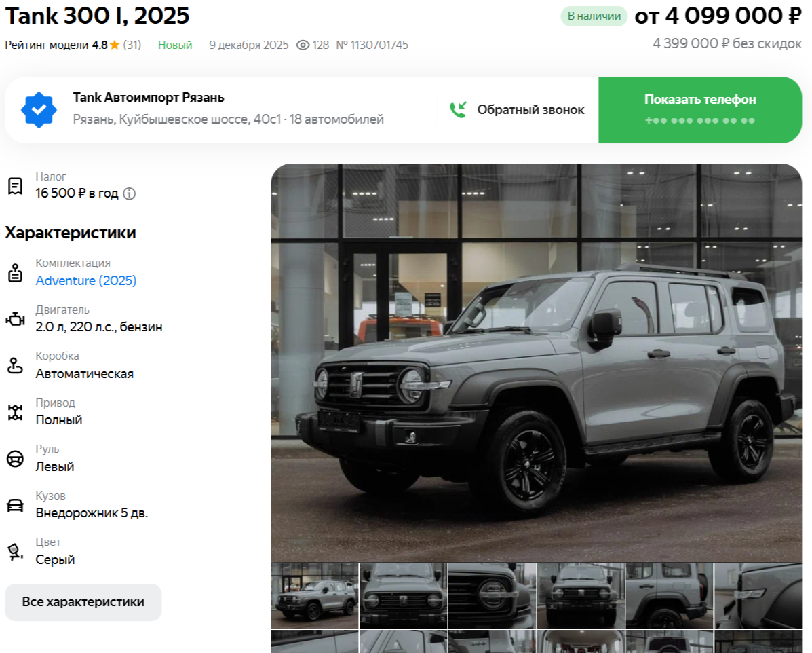This screenshot has width=812, height=653.
Task: Select thumbnail showing headlight close-up
Action: (491, 595)
